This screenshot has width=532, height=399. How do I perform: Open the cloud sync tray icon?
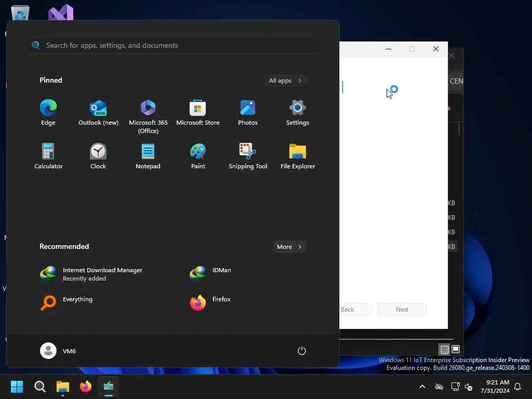pyautogui.click(x=438, y=387)
